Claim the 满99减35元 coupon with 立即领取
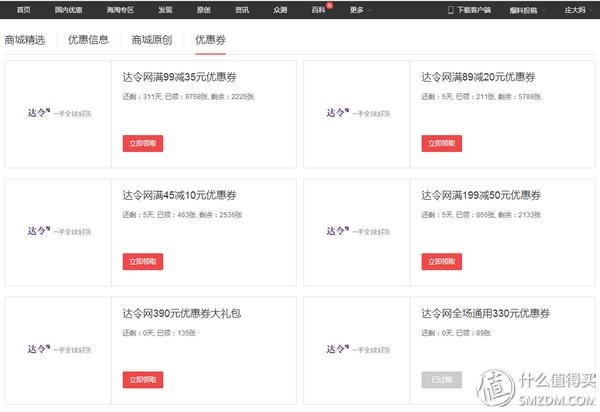The width and height of the screenshot is (600, 412). point(143,143)
